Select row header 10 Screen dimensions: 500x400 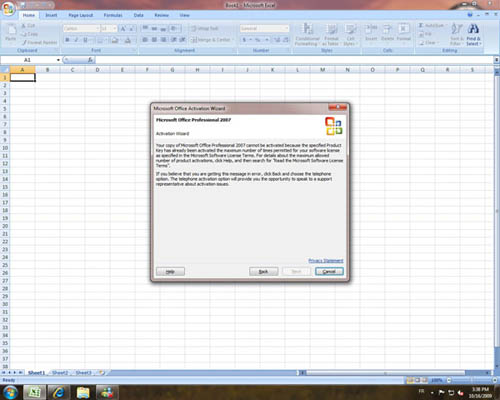tap(5, 148)
